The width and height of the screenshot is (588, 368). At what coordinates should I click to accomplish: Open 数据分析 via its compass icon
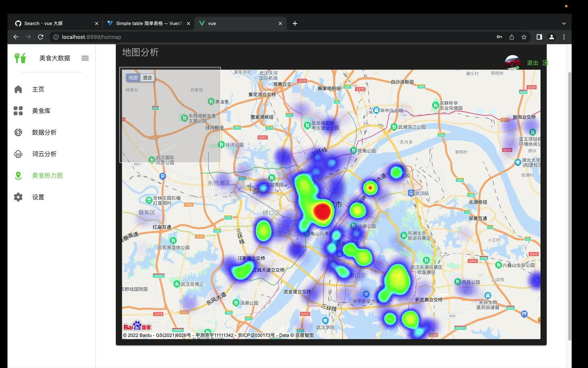[x=18, y=132]
